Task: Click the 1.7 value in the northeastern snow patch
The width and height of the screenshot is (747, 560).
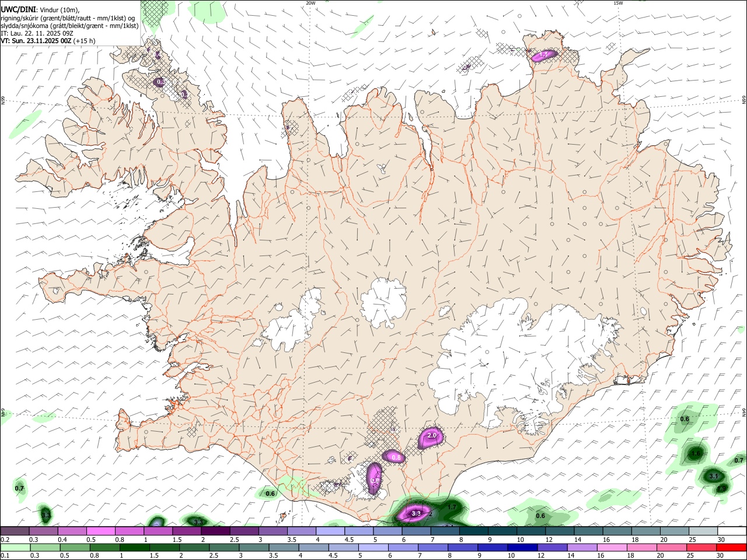Action: point(544,55)
